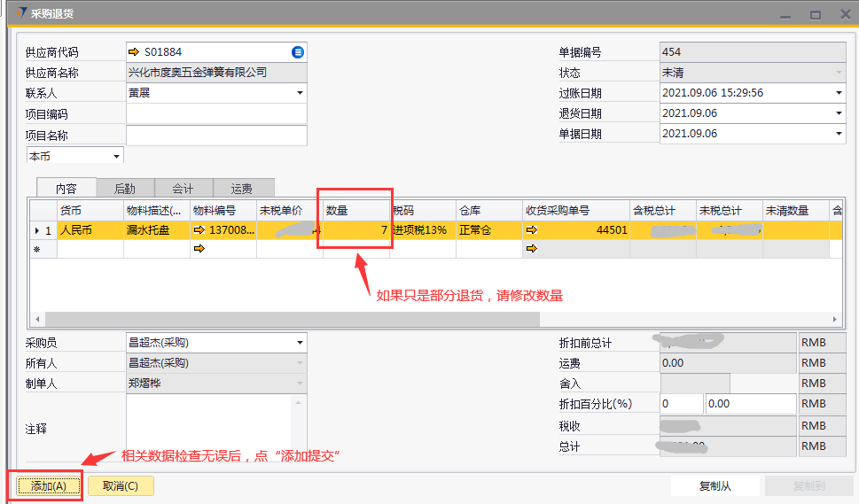This screenshot has height=504, width=859.
Task: Open supplier code selection list icon
Action: click(x=298, y=52)
